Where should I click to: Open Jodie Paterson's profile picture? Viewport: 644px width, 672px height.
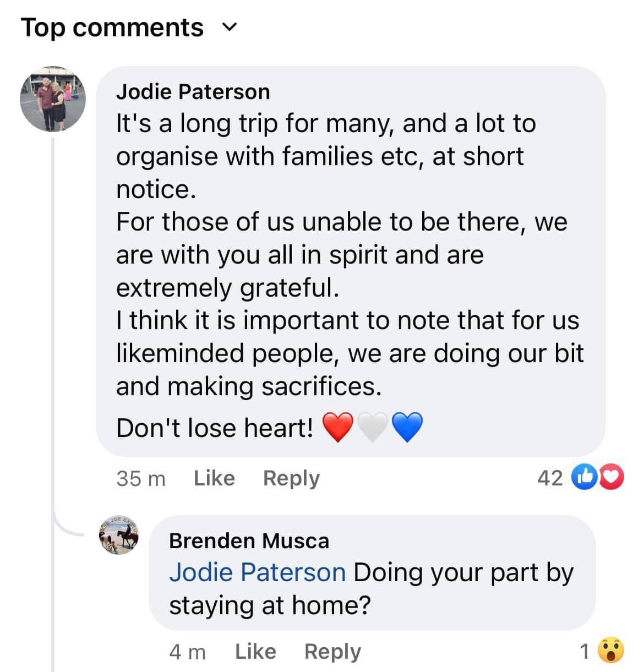(53, 99)
